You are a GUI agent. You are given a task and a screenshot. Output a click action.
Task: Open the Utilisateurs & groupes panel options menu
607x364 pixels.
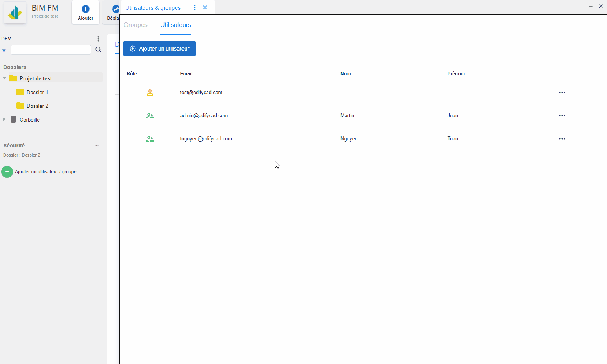coord(195,8)
